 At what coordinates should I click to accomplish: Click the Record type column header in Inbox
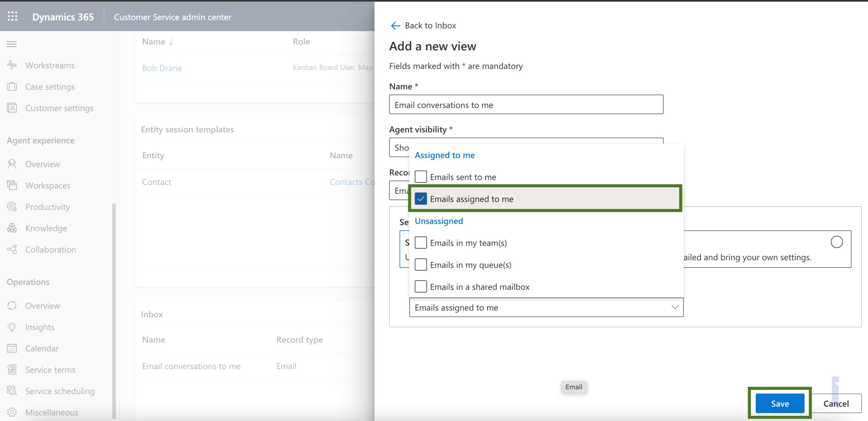pos(299,340)
